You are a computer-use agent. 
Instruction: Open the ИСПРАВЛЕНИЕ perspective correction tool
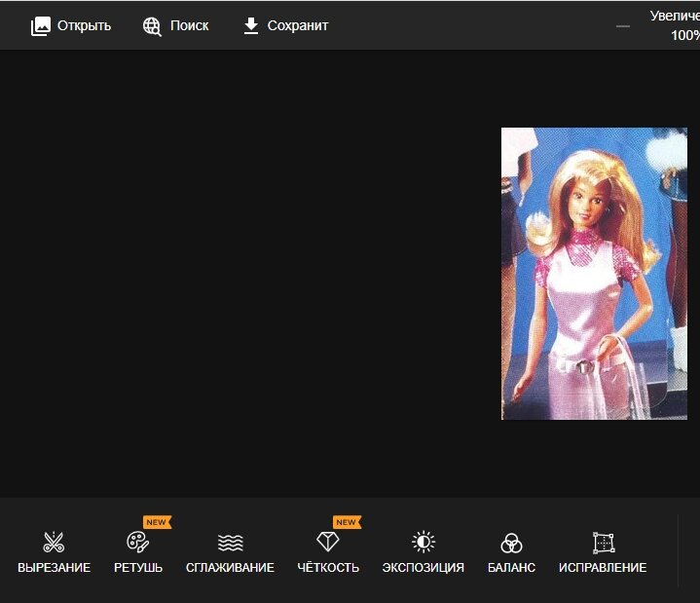pyautogui.click(x=603, y=552)
